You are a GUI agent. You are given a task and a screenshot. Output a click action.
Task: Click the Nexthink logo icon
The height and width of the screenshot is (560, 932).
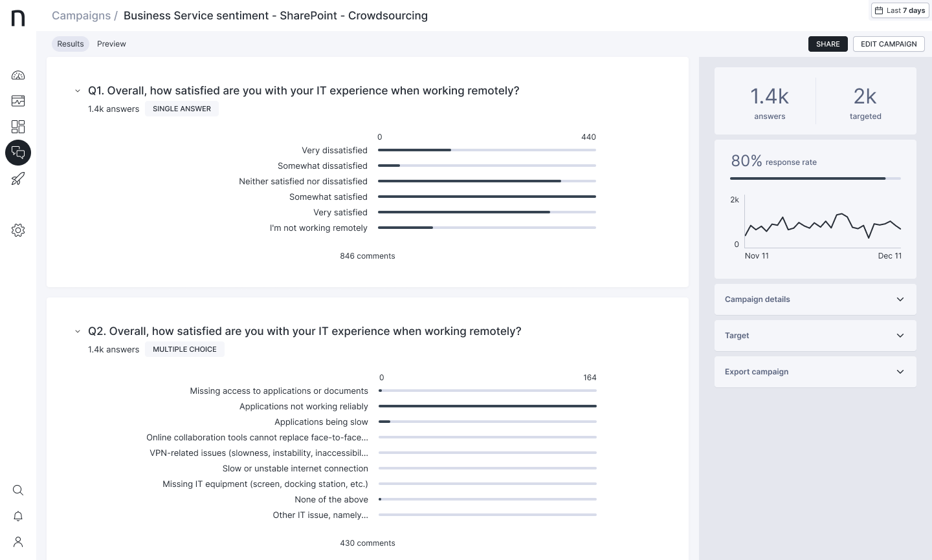pos(18,18)
